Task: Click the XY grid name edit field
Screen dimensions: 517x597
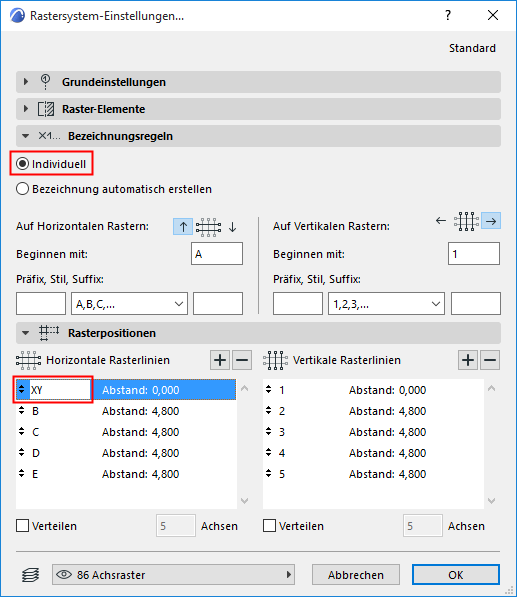Action: [59, 389]
